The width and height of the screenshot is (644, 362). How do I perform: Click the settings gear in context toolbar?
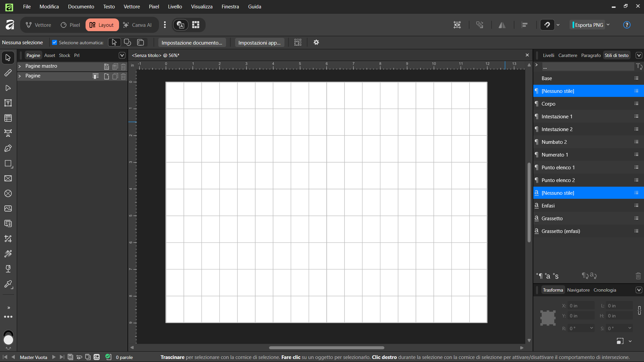point(316,42)
